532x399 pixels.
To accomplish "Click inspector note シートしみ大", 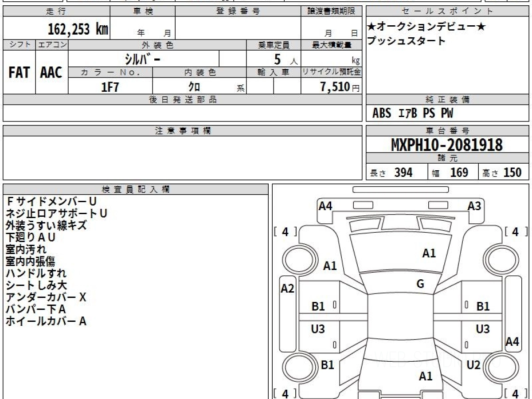I will click(36, 285).
